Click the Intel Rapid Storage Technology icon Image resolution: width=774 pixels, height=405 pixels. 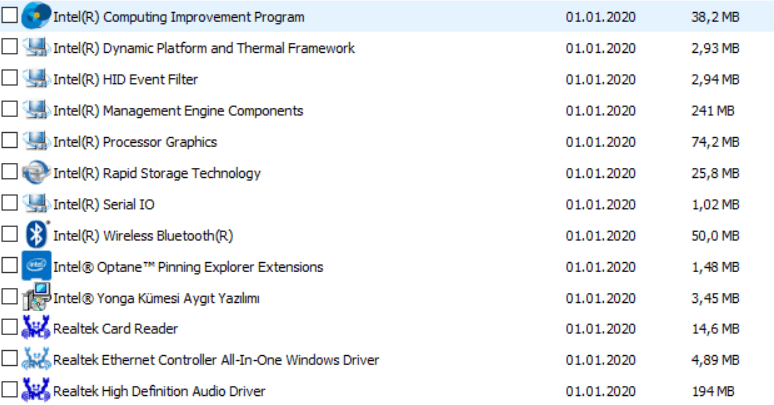[x=36, y=172]
